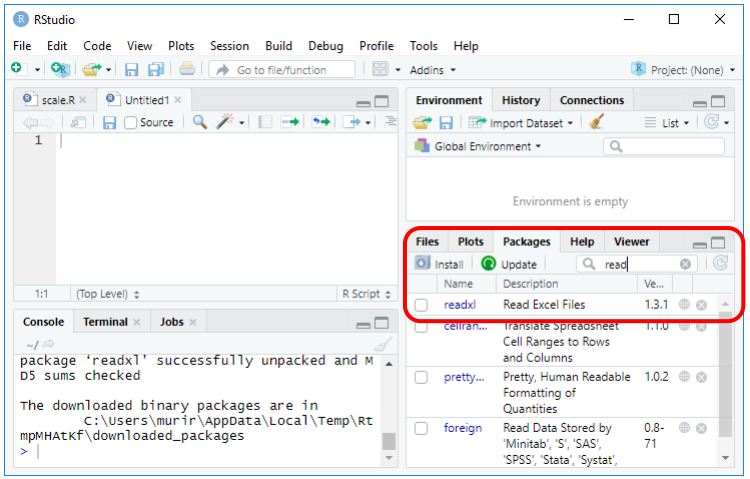Tick the prettyunits package checkbox
750x479 pixels.
[421, 377]
